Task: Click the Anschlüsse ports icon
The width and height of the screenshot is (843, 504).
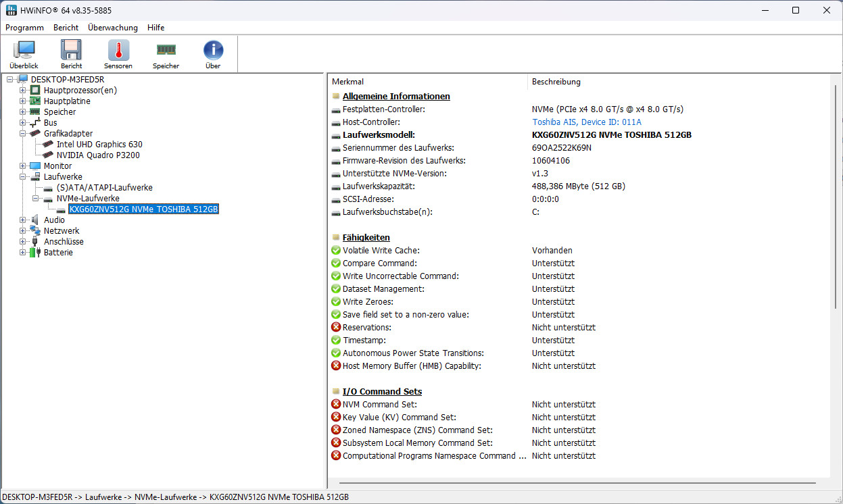Action: pyautogui.click(x=35, y=242)
